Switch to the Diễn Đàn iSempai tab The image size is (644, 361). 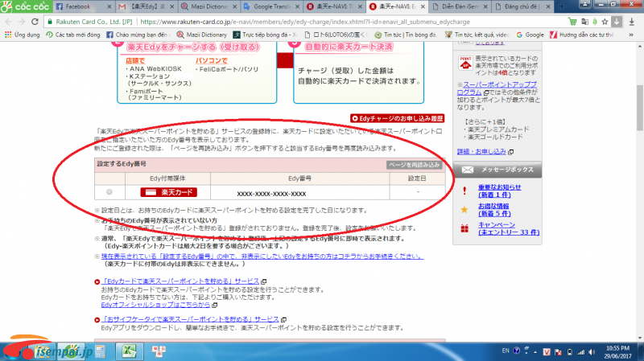(460, 6)
